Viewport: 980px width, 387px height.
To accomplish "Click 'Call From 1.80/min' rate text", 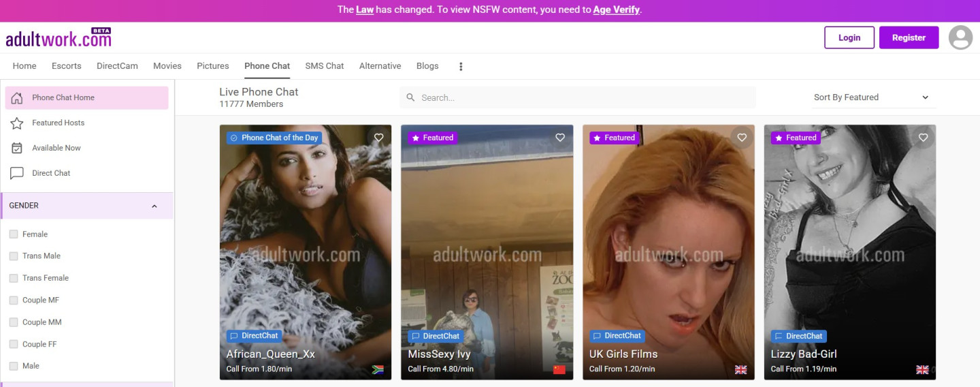I will 259,369.
